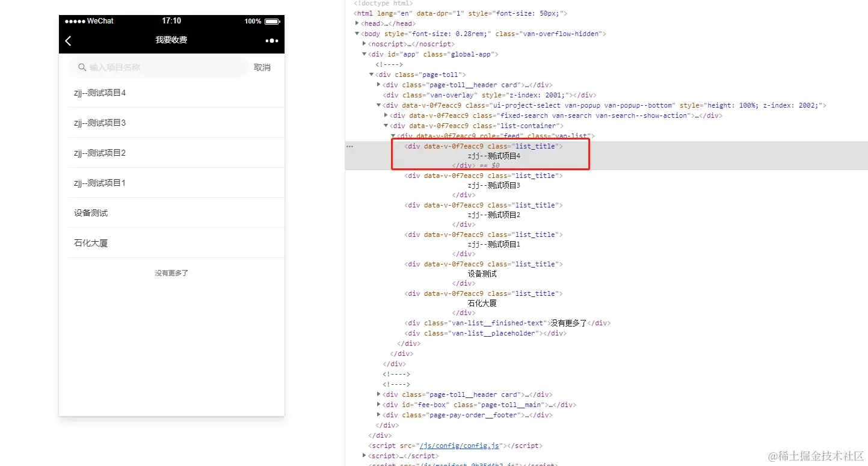Click the "height: 100%; z-index: 2002;" style value
This screenshot has height=466, width=868.
762,105
